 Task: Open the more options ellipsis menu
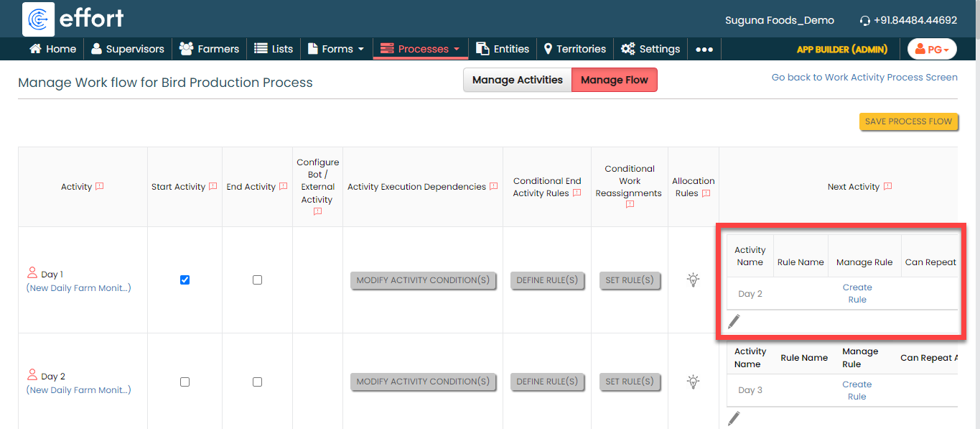(704, 49)
